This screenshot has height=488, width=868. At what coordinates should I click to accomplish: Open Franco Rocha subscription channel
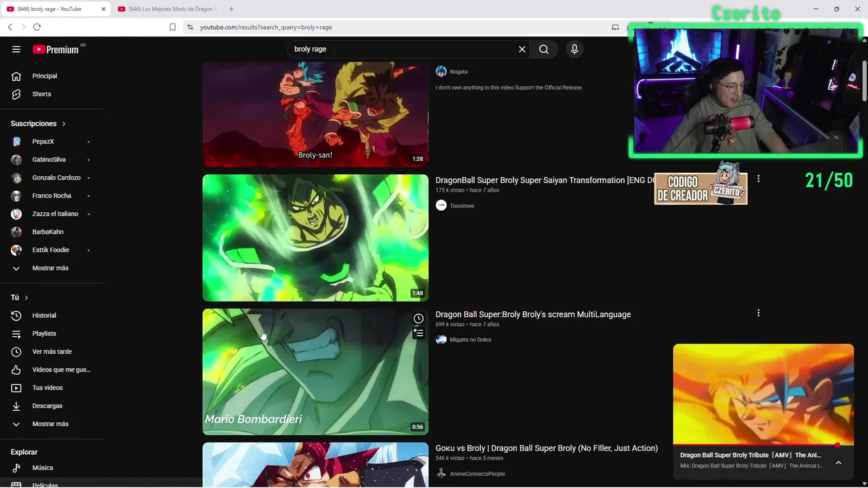pos(52,196)
